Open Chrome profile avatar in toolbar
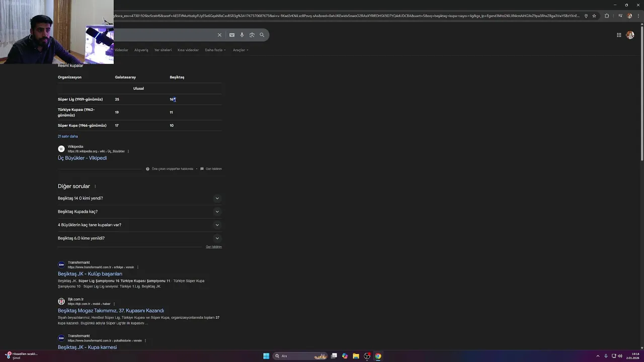644x362 pixels. [629, 16]
